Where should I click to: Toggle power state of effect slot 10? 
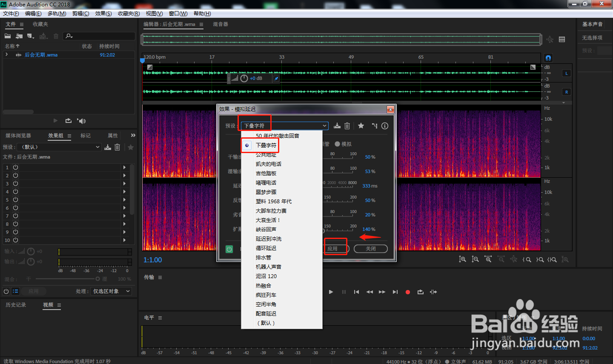click(15, 240)
